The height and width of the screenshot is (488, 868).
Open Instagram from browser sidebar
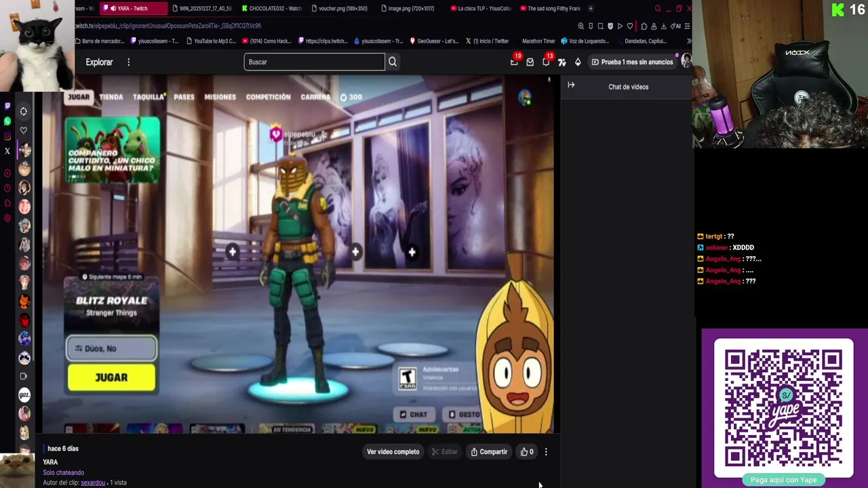(x=7, y=136)
